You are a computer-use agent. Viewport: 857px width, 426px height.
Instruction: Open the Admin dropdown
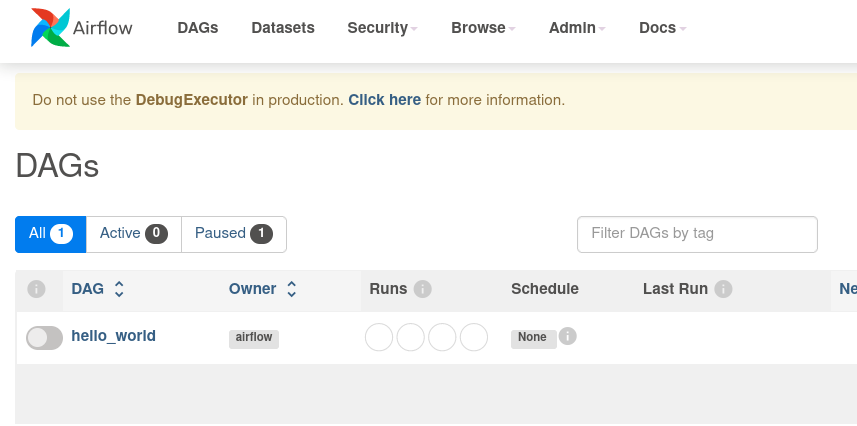(x=577, y=28)
